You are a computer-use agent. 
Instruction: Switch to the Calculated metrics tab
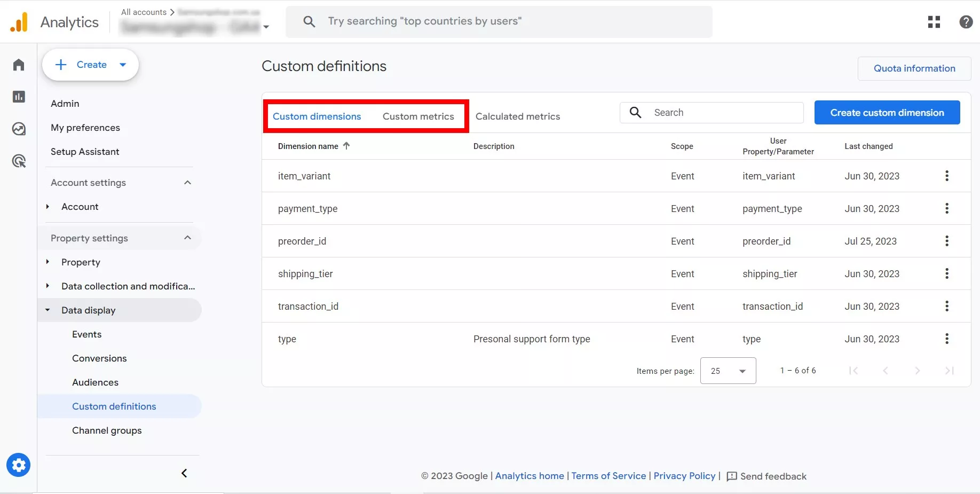tap(518, 116)
